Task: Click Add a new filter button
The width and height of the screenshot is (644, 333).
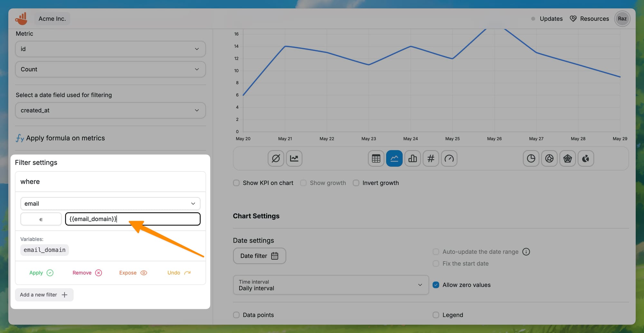Action: pos(44,295)
